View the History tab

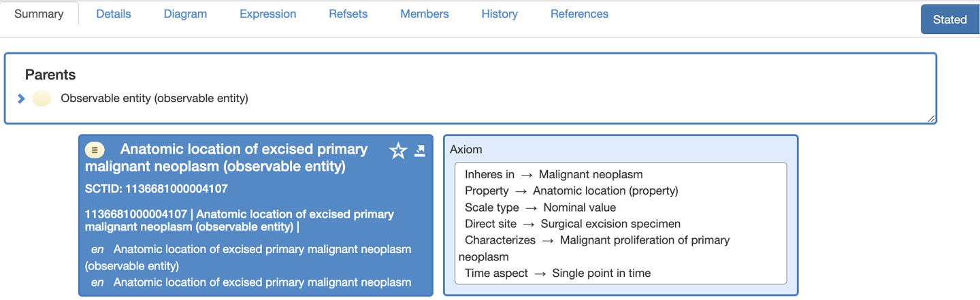pos(500,14)
